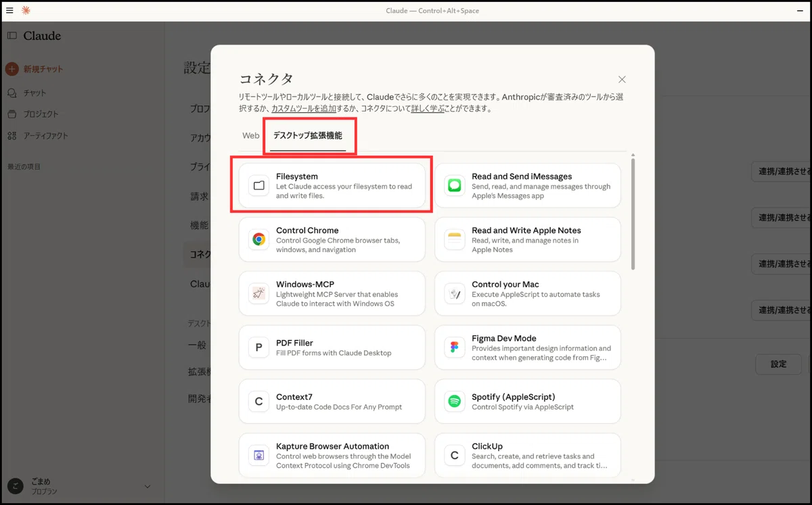The width and height of the screenshot is (812, 505).
Task: Click the PDF Filler P icon
Action: pos(258,347)
